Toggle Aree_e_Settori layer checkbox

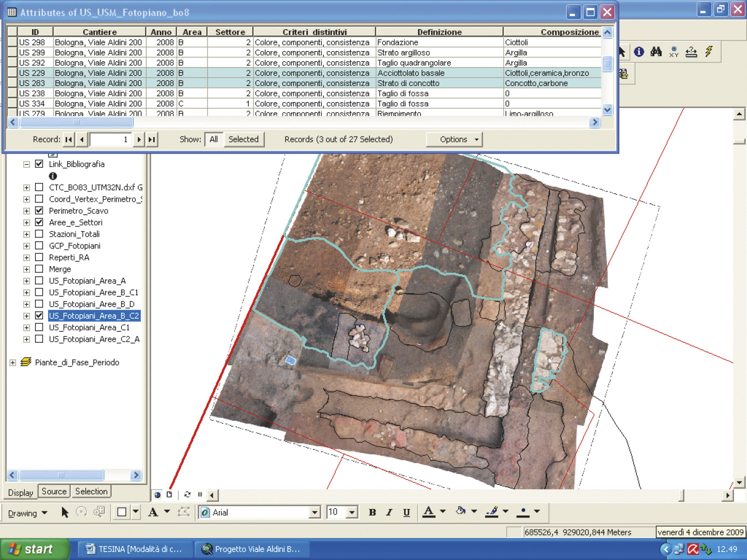39,222
